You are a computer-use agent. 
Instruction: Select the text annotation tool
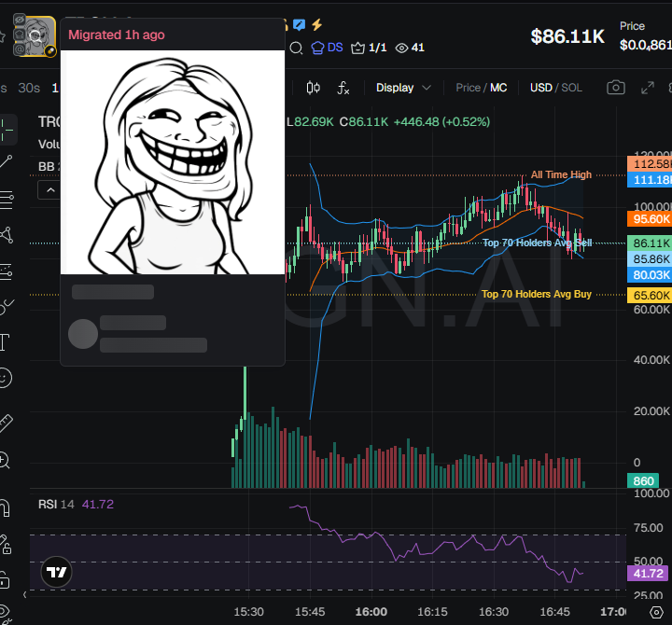tap(5, 341)
